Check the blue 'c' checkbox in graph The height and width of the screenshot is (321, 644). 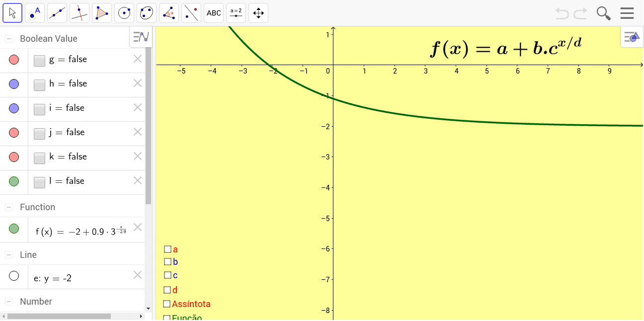167,275
